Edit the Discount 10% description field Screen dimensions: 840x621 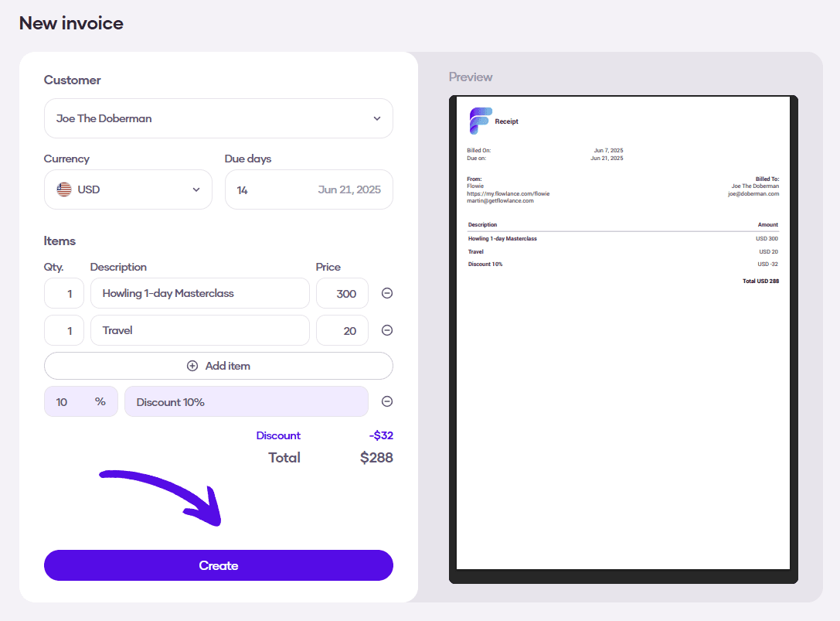click(x=247, y=401)
